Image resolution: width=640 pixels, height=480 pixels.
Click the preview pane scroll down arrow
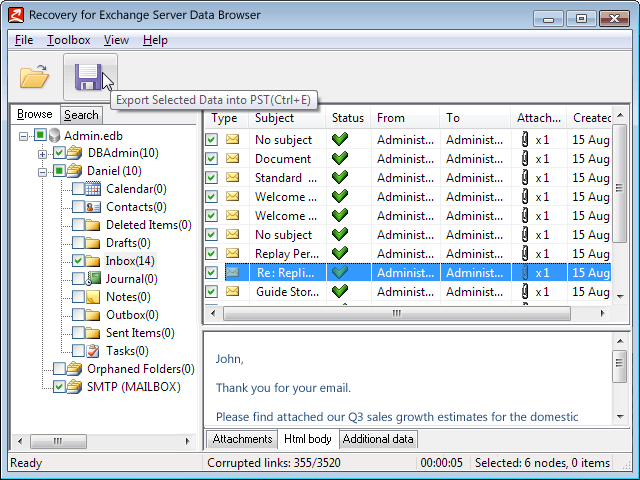click(x=620, y=417)
